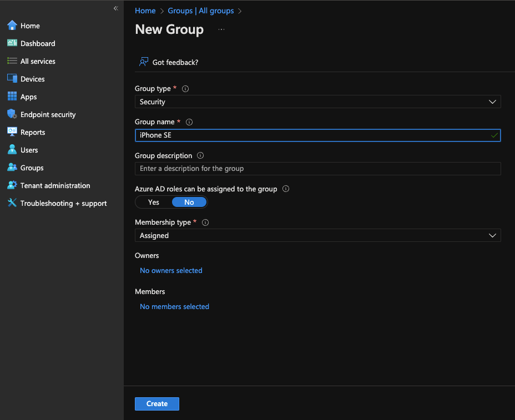Click the Endpoint security shield icon

coord(12,114)
